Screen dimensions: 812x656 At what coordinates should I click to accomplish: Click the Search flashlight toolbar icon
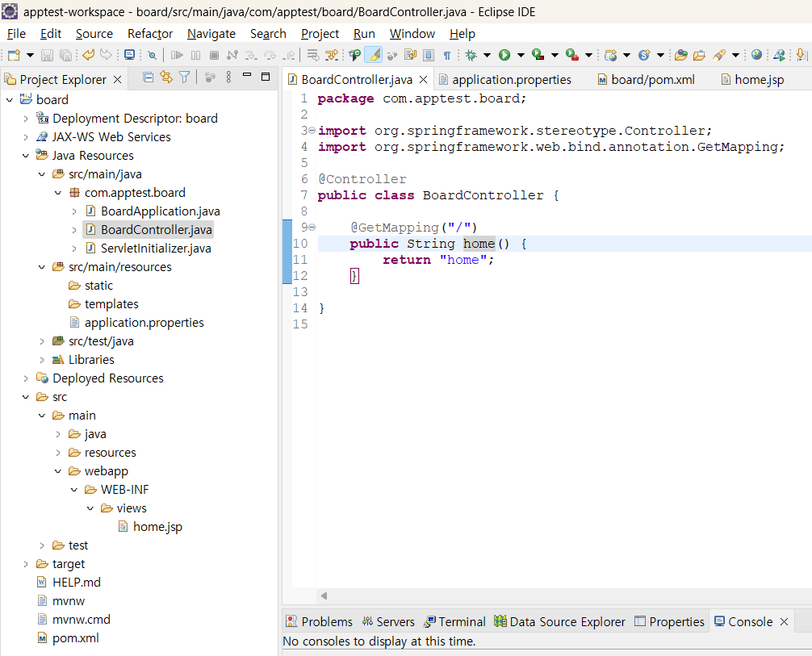719,55
